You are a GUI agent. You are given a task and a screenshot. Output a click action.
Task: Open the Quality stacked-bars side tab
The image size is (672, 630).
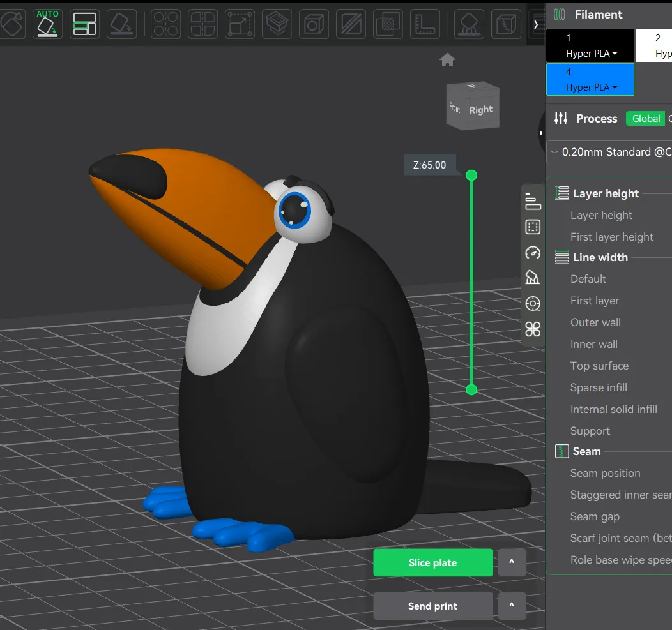coord(533,201)
